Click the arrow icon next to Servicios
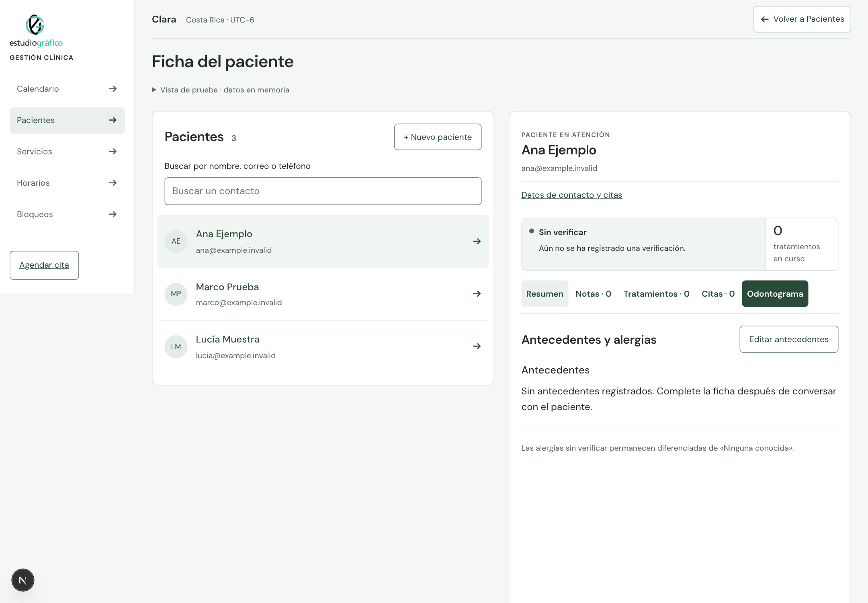Screen dimensions: 868x603 pos(113,152)
